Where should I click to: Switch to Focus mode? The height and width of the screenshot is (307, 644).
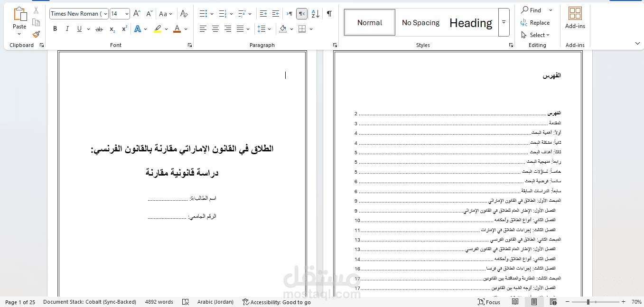(x=489, y=302)
